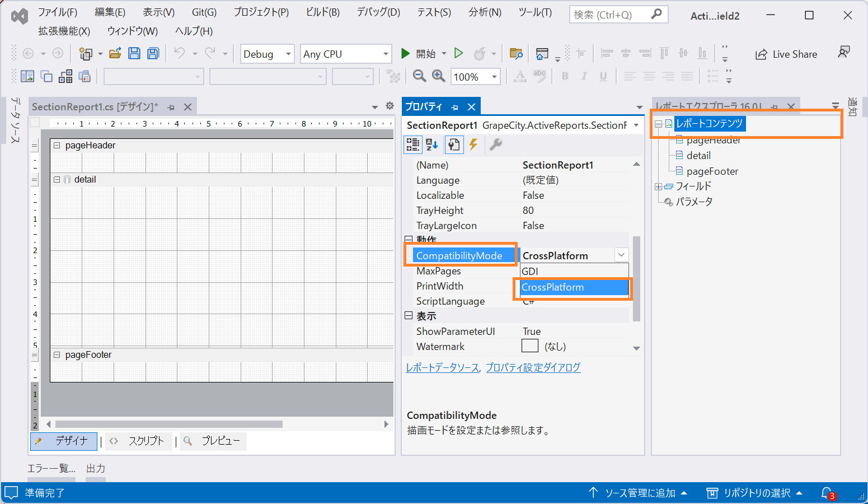868x504 pixels.
Task: Select CrossPlatform option in dropdown list
Action: 574,287
